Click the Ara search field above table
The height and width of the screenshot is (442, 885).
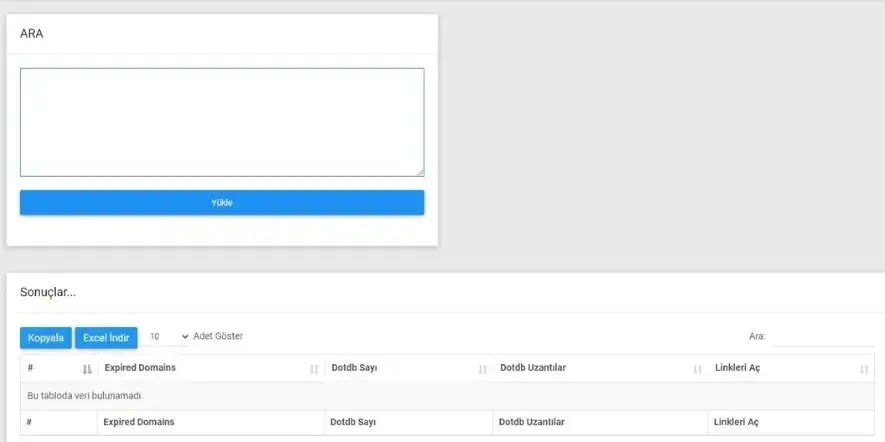pyautogui.click(x=820, y=337)
